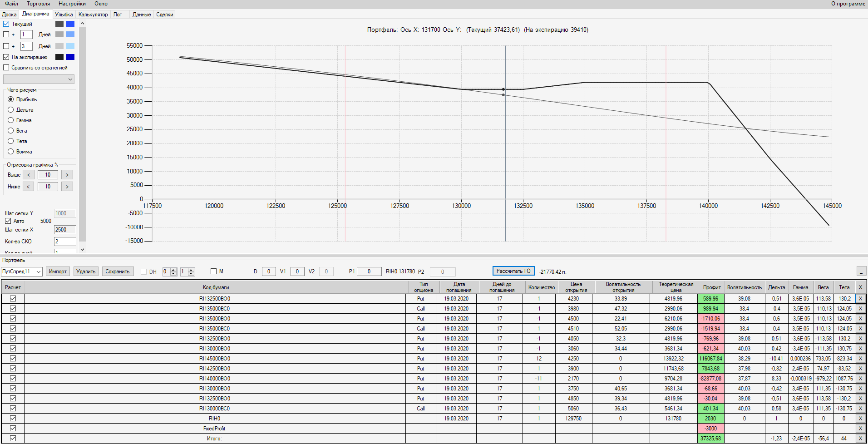Click the Импорт button

pos(58,271)
